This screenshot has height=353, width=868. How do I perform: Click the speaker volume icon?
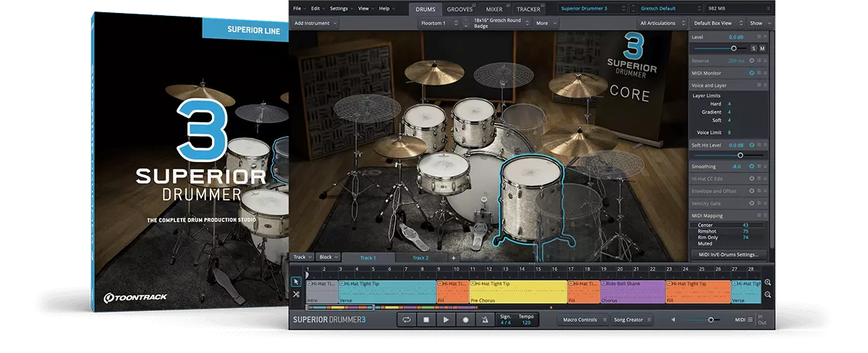(x=673, y=319)
